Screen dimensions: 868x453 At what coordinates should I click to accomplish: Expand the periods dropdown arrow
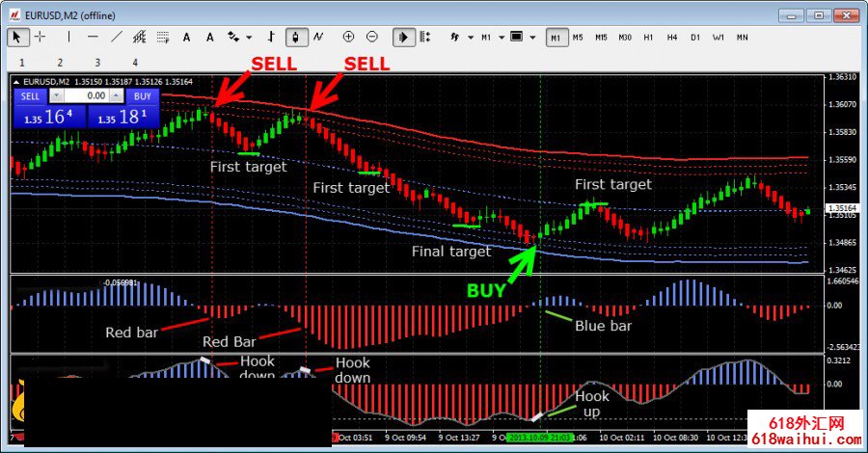click(502, 38)
